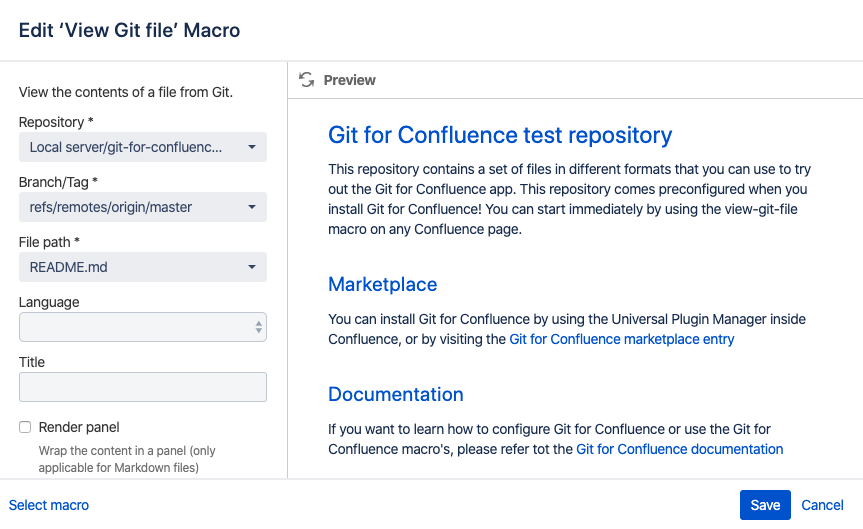Click into the Title text field
The image size is (863, 529).
coord(142,387)
